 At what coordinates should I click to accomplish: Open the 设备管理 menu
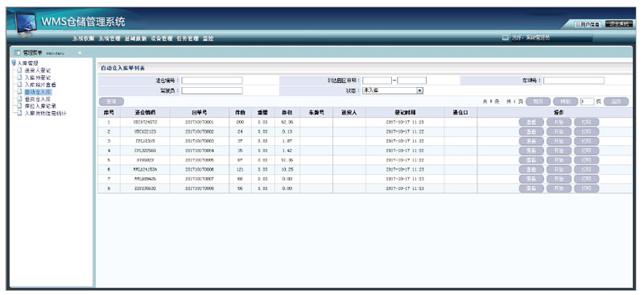[162, 39]
